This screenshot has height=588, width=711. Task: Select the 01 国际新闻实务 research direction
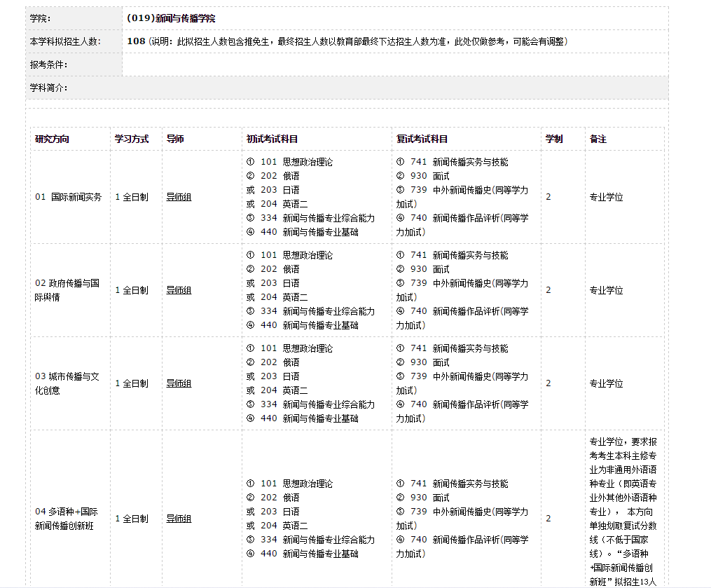[69, 197]
